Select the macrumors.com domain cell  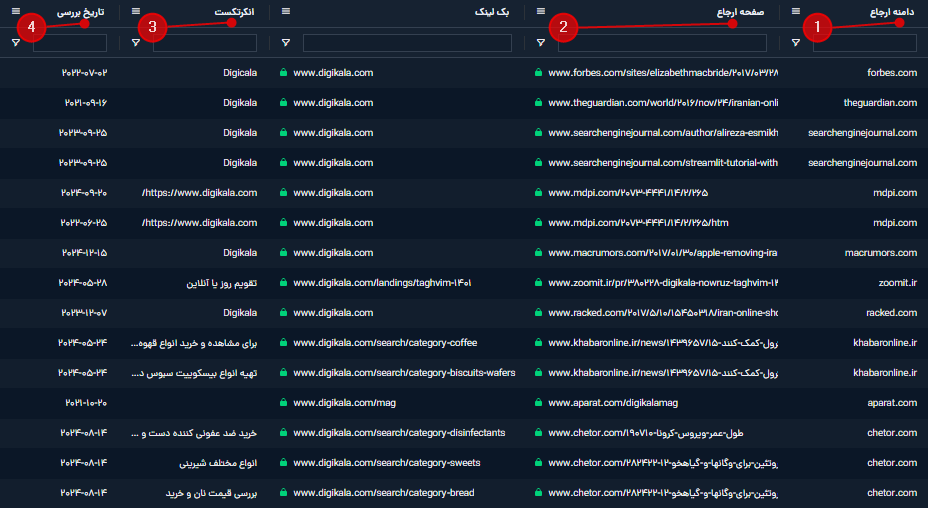[881, 253]
